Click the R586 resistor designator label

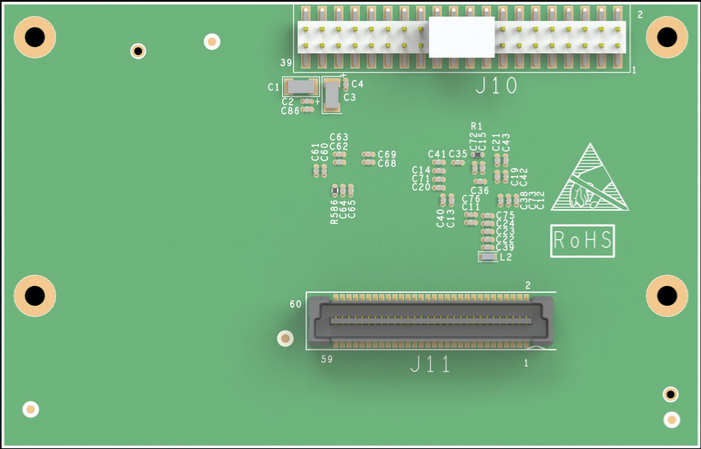click(334, 212)
